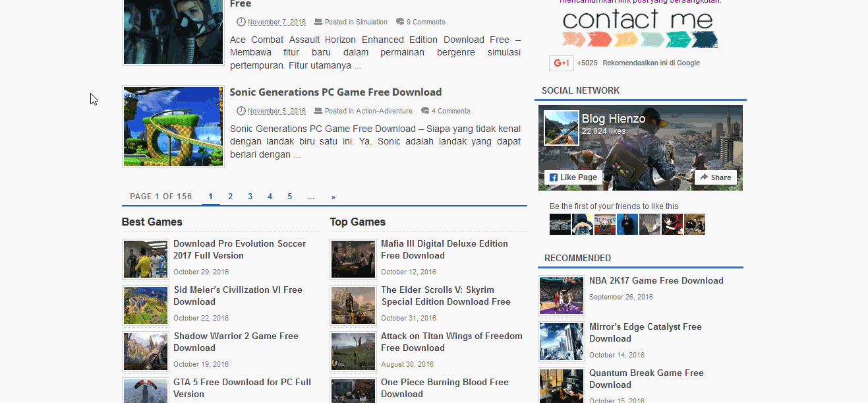The width and height of the screenshot is (868, 403).
Task: Open Sonic Generations post thumbnail
Action: (173, 127)
